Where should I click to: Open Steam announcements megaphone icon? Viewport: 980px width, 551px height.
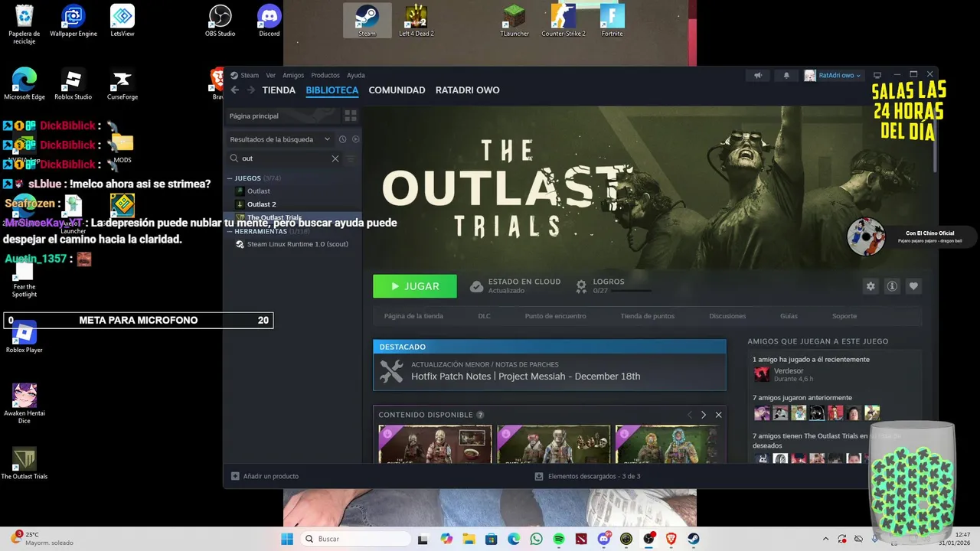coord(757,75)
